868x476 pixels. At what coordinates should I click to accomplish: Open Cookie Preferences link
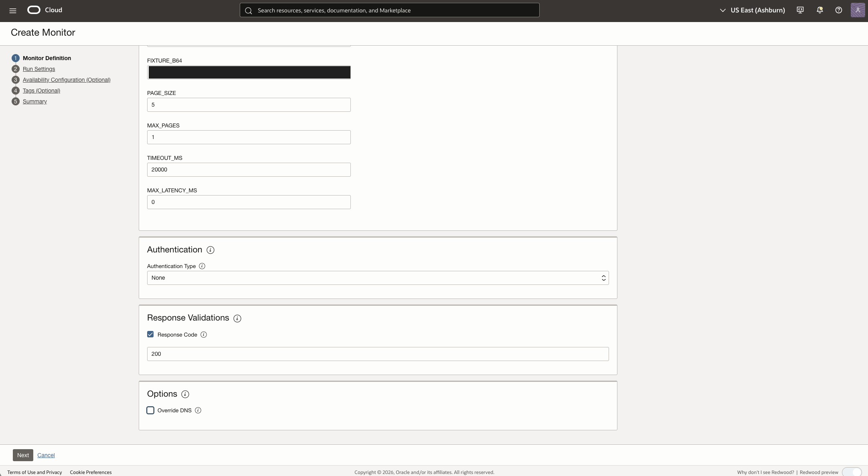91,472
